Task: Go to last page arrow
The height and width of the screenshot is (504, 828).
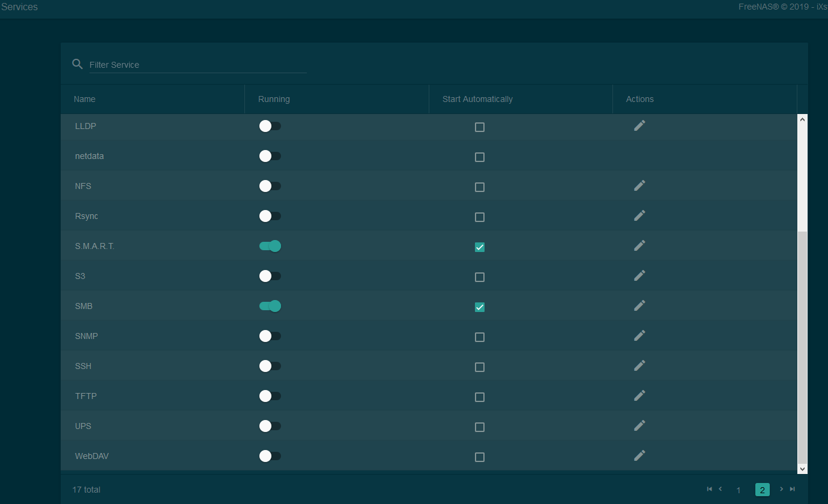Action: [x=793, y=489]
